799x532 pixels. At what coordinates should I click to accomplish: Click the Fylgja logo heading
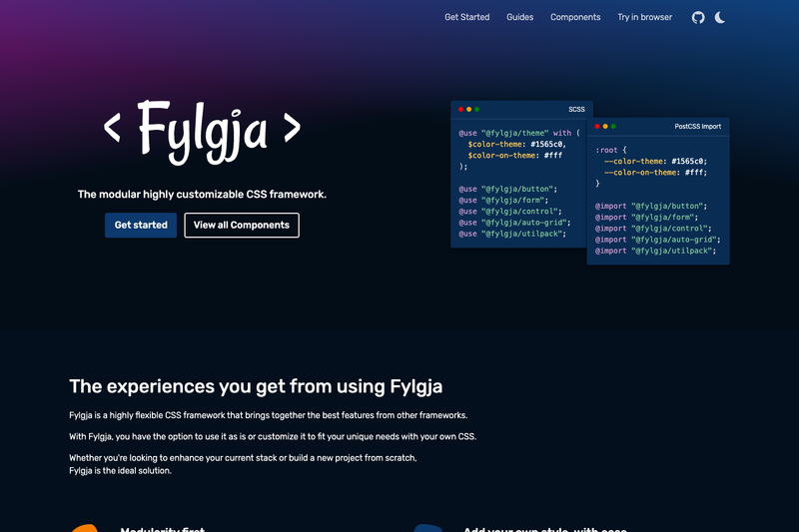tap(202, 132)
